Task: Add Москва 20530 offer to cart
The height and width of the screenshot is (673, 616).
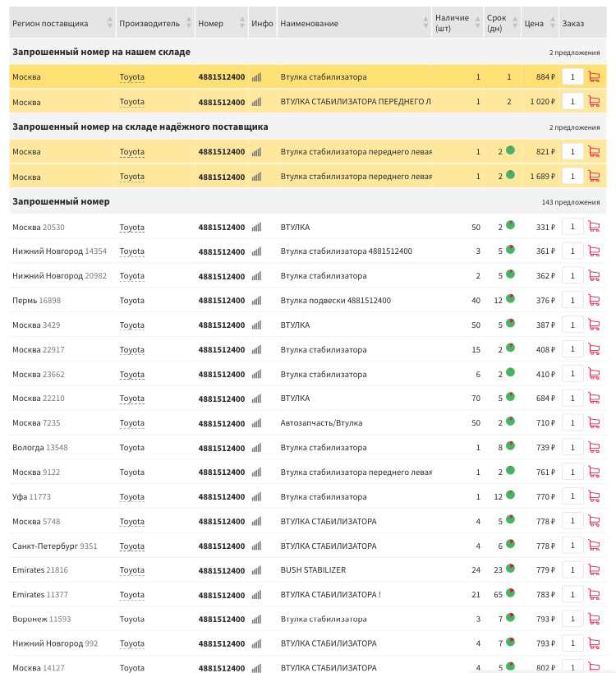Action: pos(594,227)
